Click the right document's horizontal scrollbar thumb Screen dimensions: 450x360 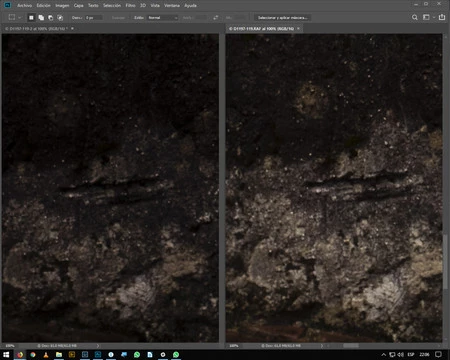click(x=351, y=346)
